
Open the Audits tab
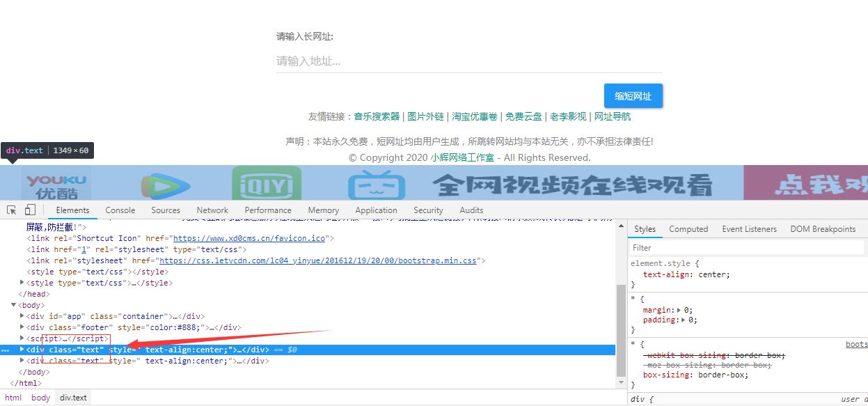(x=471, y=210)
